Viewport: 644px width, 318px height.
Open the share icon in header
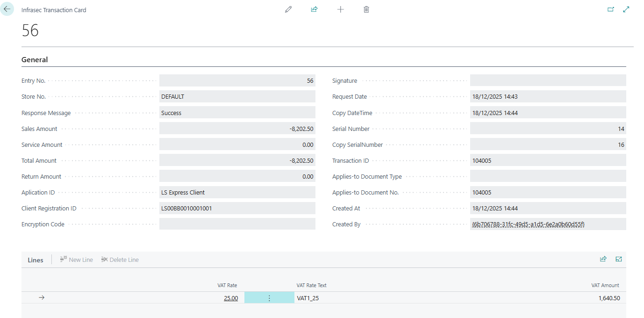315,9
